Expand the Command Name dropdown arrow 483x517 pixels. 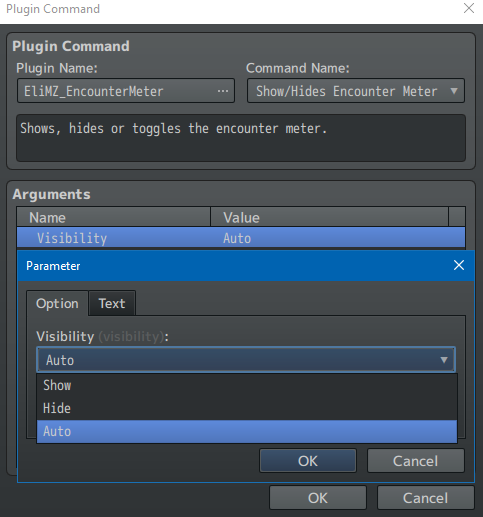[454, 91]
